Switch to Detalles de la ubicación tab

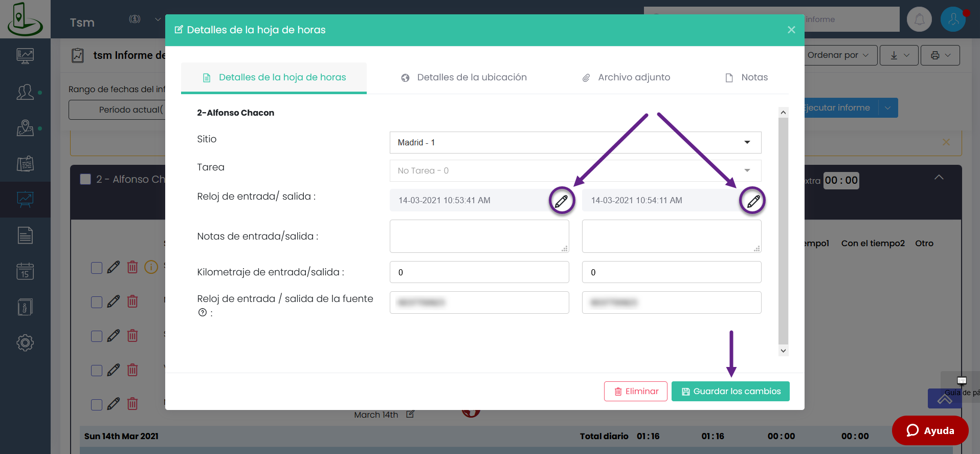point(464,77)
